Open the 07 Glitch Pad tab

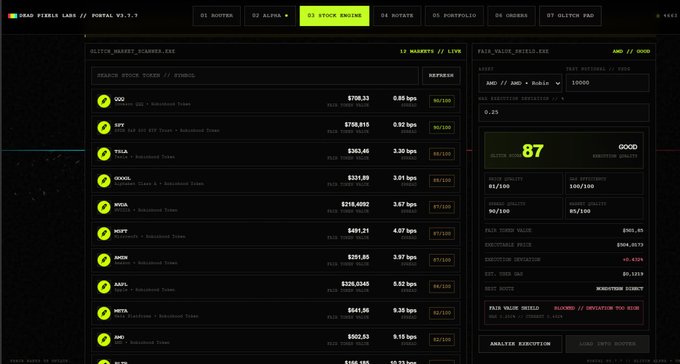(x=570, y=16)
